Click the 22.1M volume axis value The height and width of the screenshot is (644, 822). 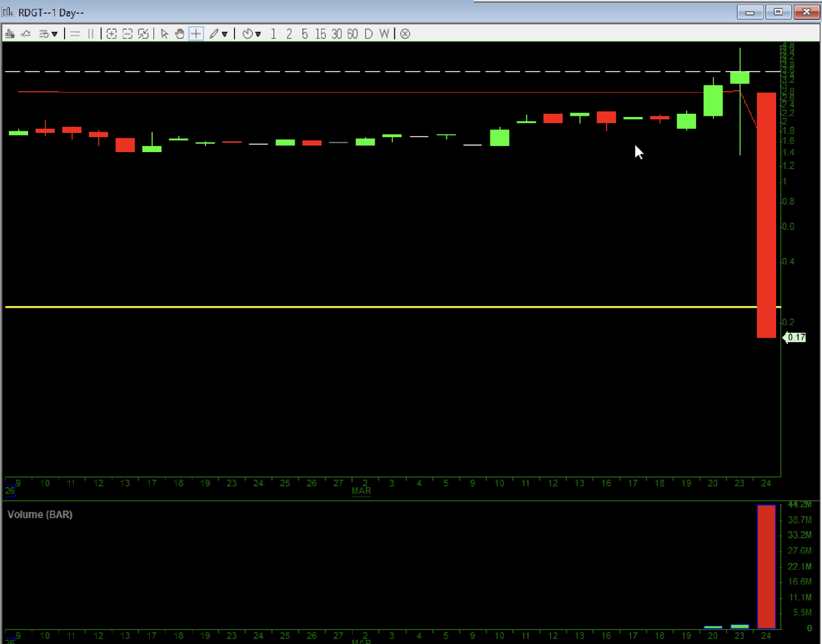[x=800, y=567]
